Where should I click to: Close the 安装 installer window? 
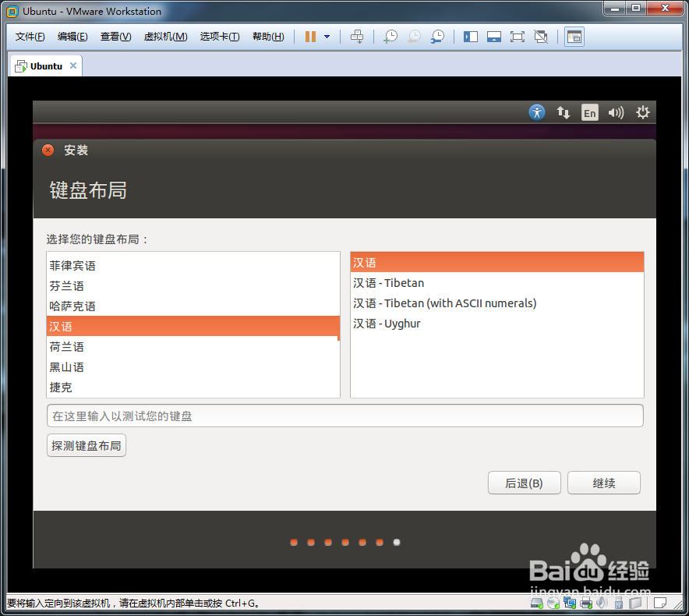(48, 150)
